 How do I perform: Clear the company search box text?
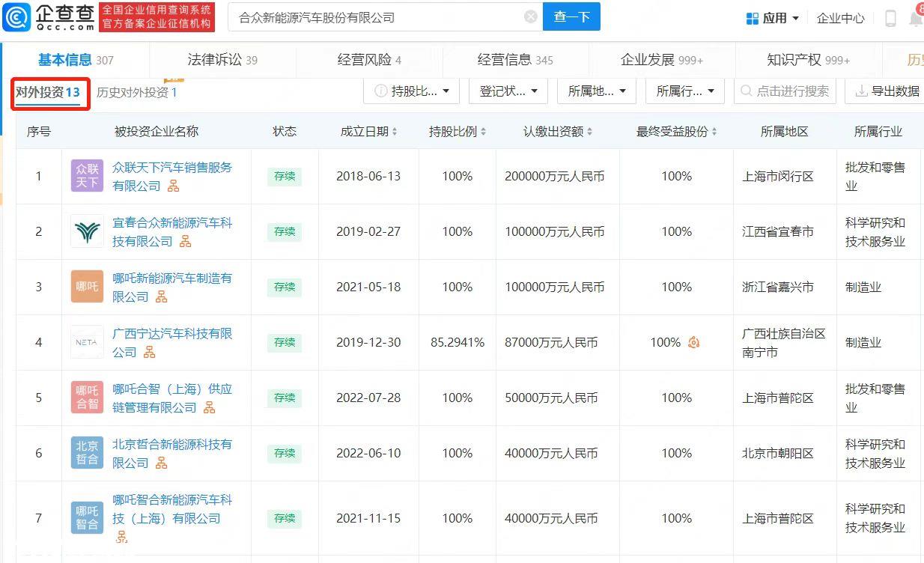531,16
